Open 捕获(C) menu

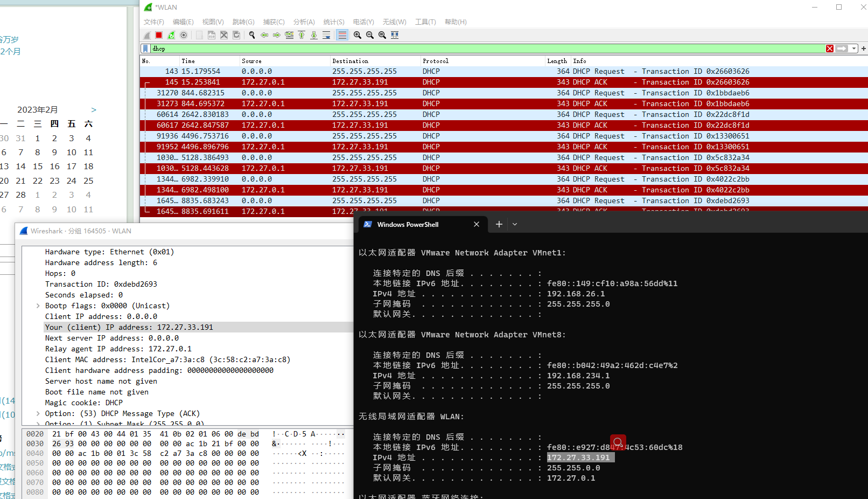[274, 22]
